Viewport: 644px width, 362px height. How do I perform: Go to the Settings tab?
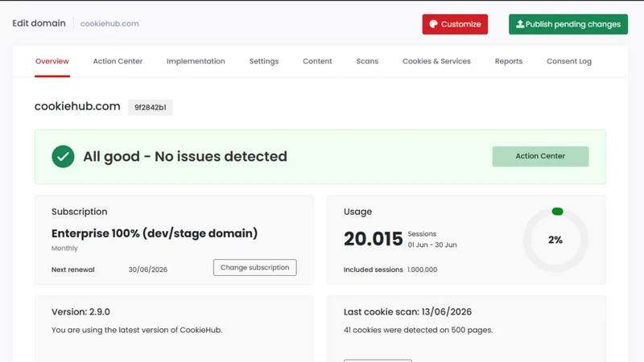point(264,61)
